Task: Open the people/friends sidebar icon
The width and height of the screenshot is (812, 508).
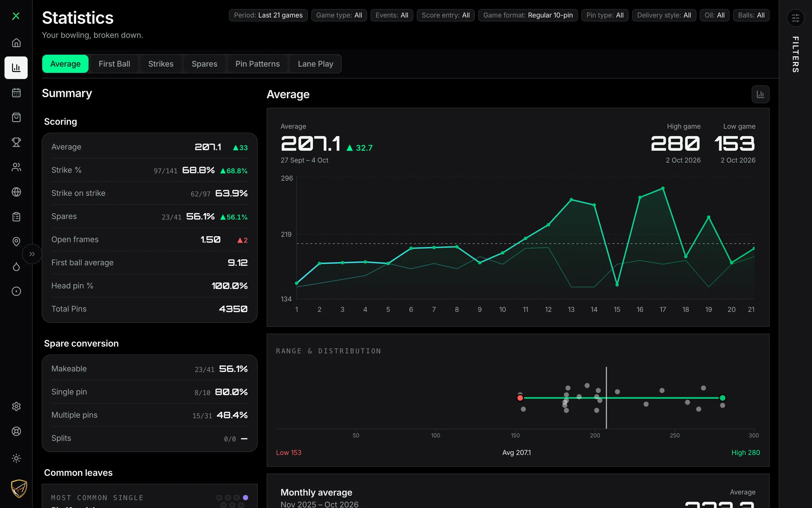Action: click(16, 167)
